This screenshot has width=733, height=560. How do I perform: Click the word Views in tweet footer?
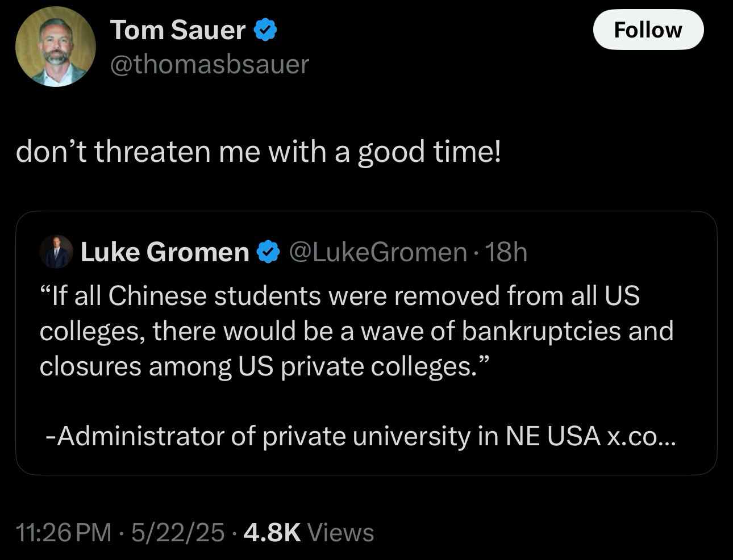[340, 532]
